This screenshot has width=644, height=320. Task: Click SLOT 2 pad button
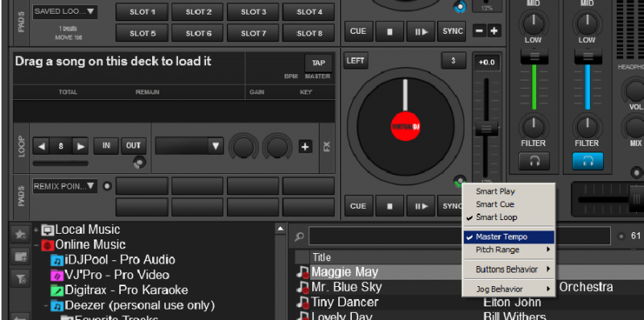(x=198, y=12)
